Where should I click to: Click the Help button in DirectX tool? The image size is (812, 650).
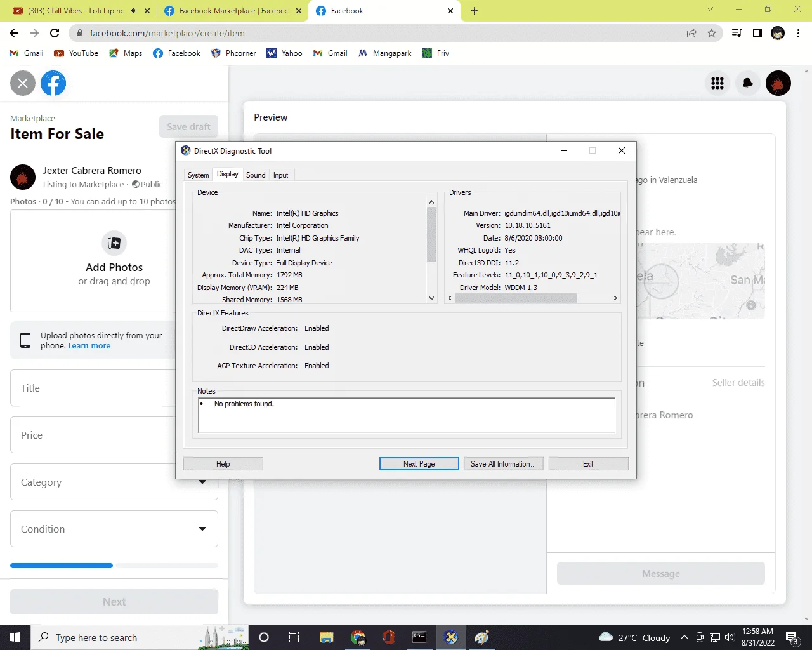click(223, 464)
